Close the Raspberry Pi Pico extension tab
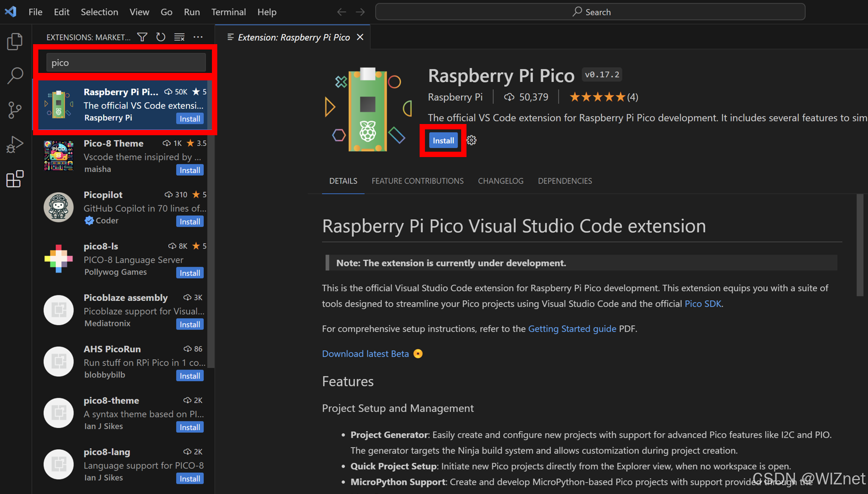The image size is (868, 494). 360,37
